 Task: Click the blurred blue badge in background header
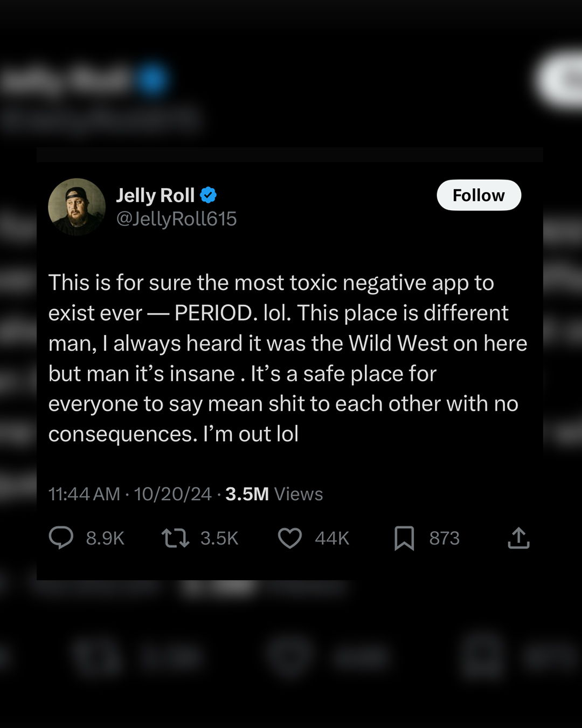[x=152, y=79]
